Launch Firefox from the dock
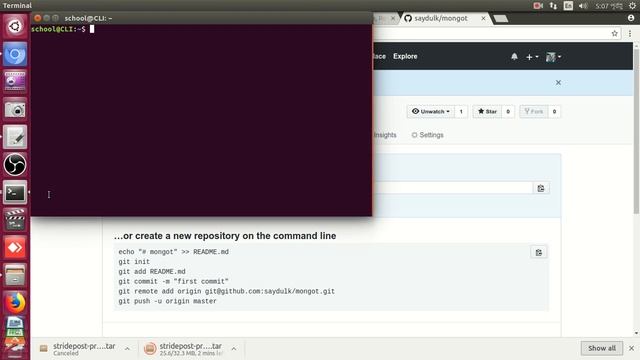Image resolution: width=640 pixels, height=360 pixels. coord(15,302)
